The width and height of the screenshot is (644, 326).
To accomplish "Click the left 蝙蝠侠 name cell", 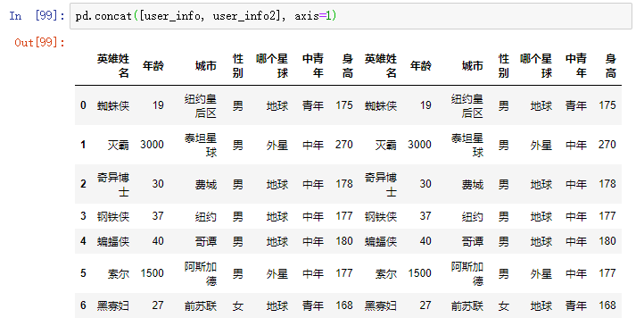I will coord(113,241).
